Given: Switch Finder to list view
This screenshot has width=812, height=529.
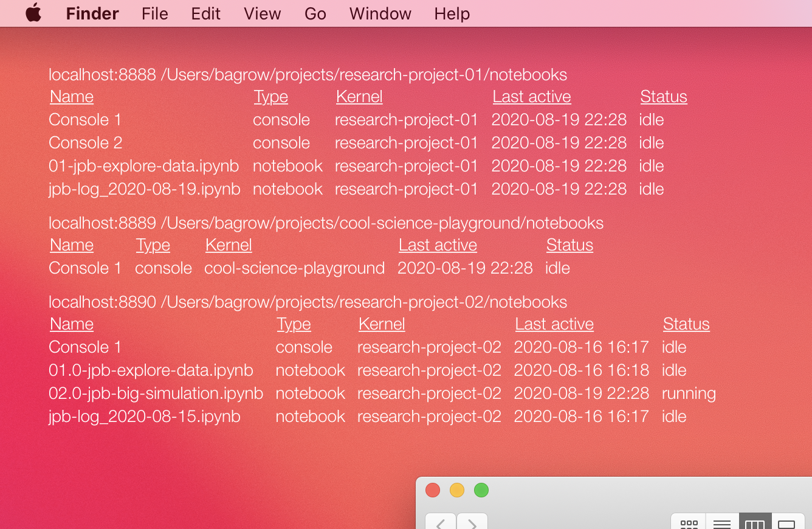Looking at the screenshot, I should 721,523.
